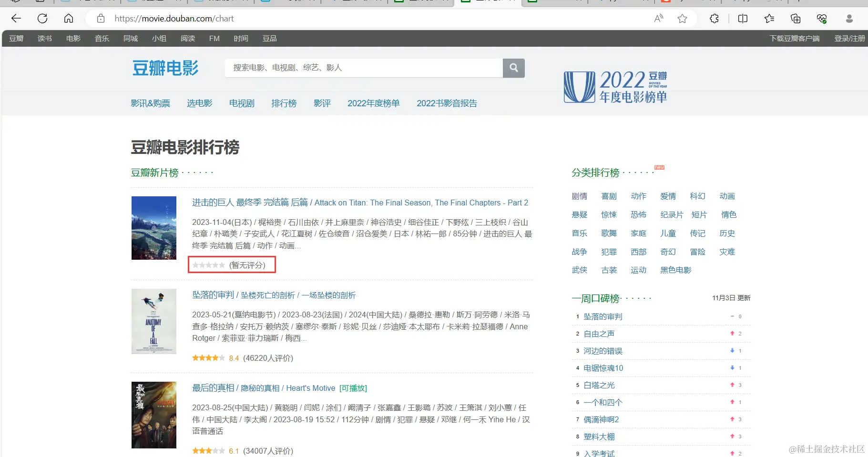Open the read aloud option

(x=659, y=19)
